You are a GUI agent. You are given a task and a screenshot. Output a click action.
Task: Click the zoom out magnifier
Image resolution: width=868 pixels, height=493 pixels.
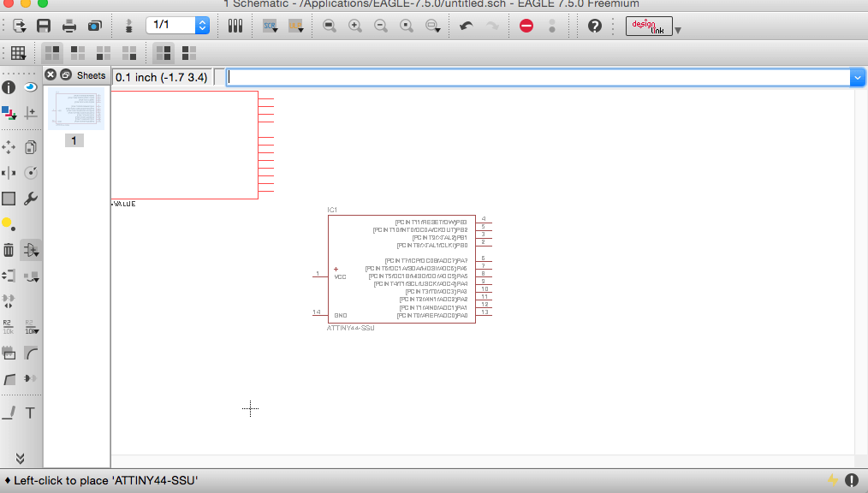coord(381,26)
